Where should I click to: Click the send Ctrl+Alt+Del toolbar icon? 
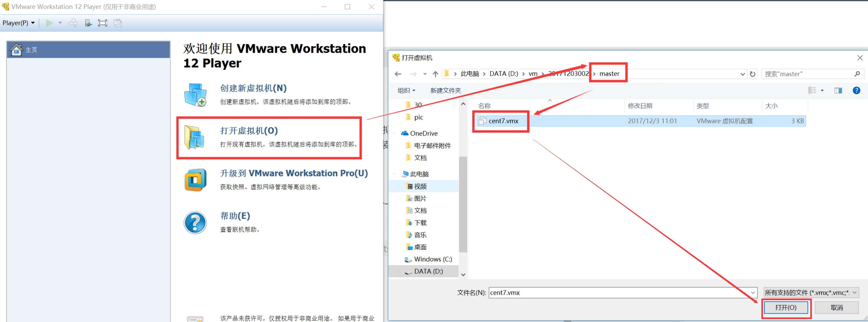(73, 23)
